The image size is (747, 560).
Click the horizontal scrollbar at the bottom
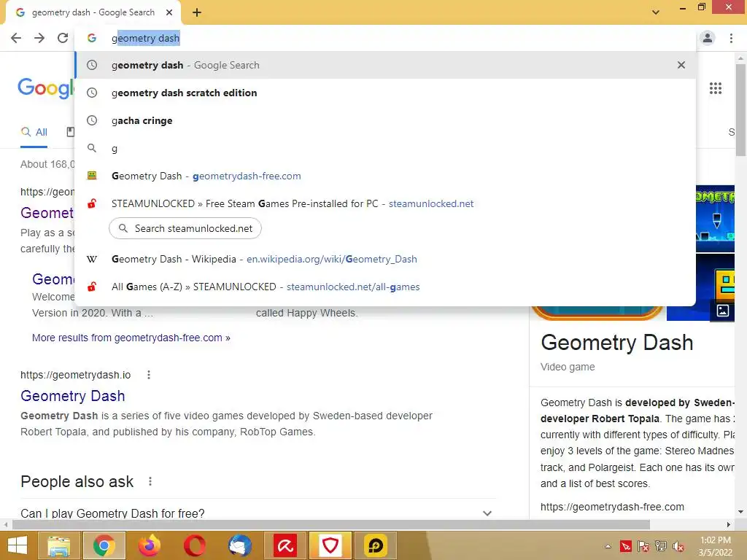331,524
